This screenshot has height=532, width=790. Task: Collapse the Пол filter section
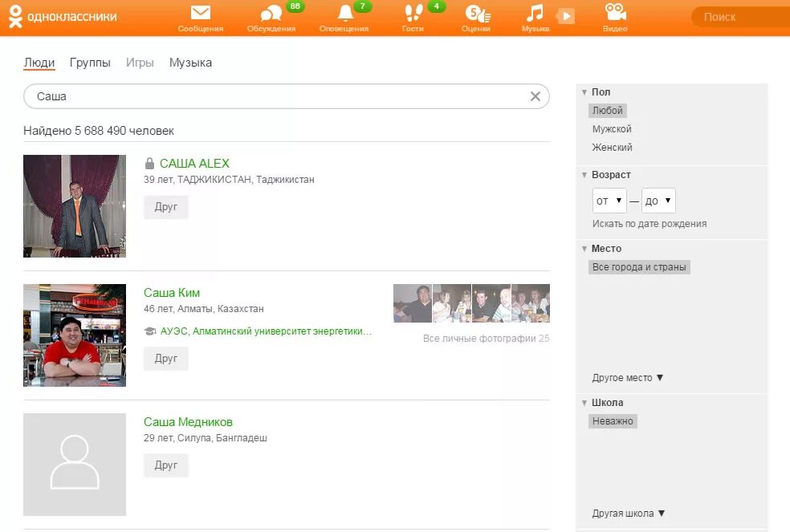pyautogui.click(x=584, y=92)
